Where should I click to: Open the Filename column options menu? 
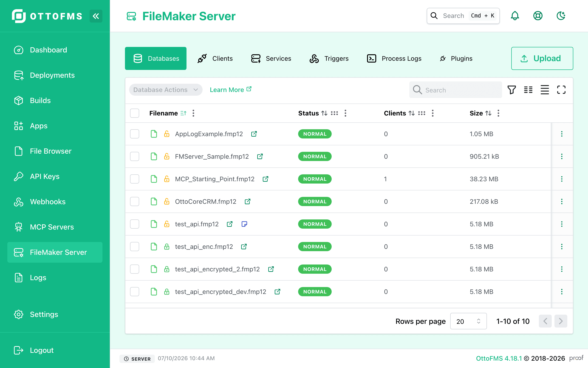193,113
